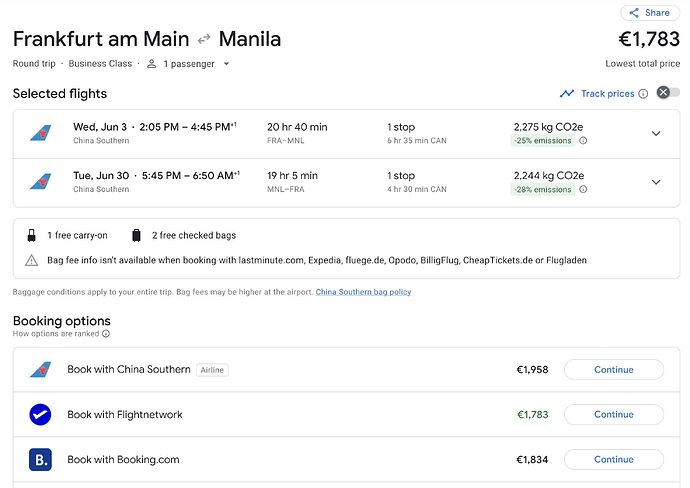This screenshot has width=690, height=488.
Task: Click the '19 hr 5 min' duration
Action: point(292,176)
